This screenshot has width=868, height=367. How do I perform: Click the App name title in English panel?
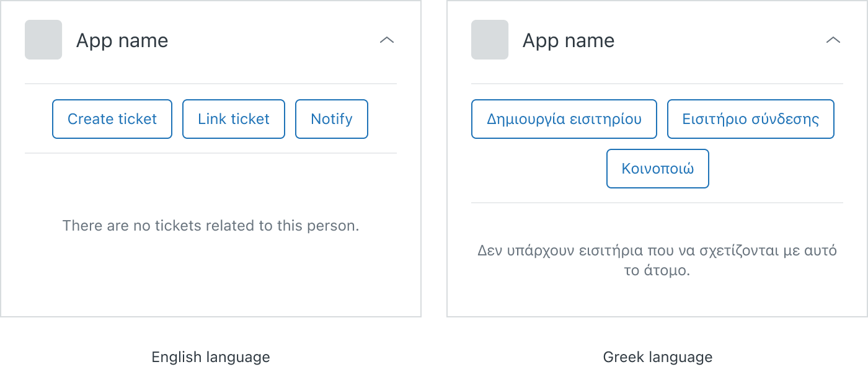click(122, 40)
